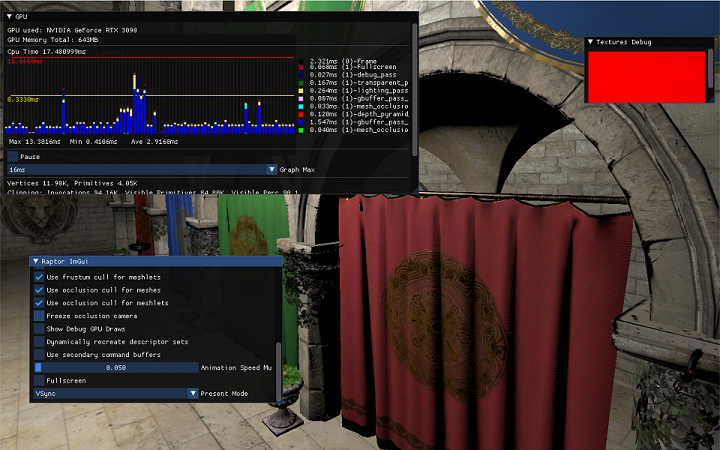Check Dynamically recreate descriptor sets
The width and height of the screenshot is (720, 450).
click(x=39, y=342)
